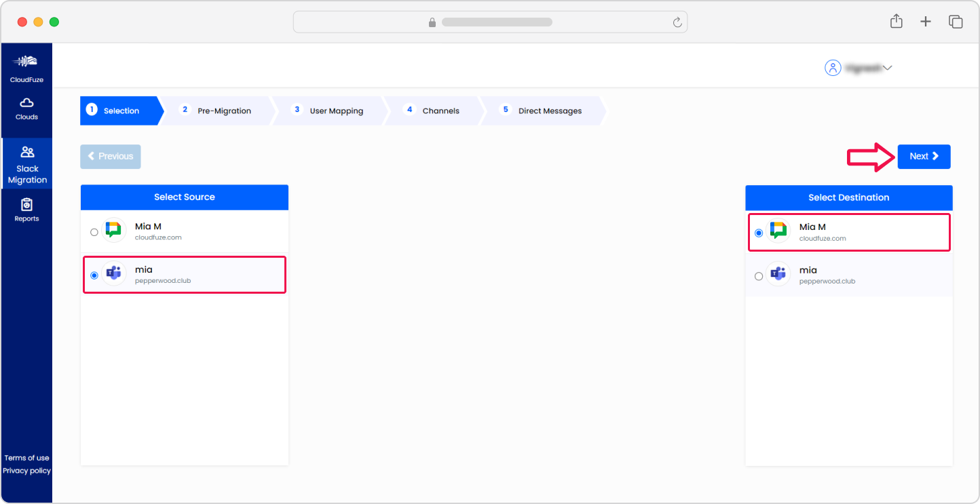The height and width of the screenshot is (504, 980).
Task: Click the Next button
Action: [924, 156]
